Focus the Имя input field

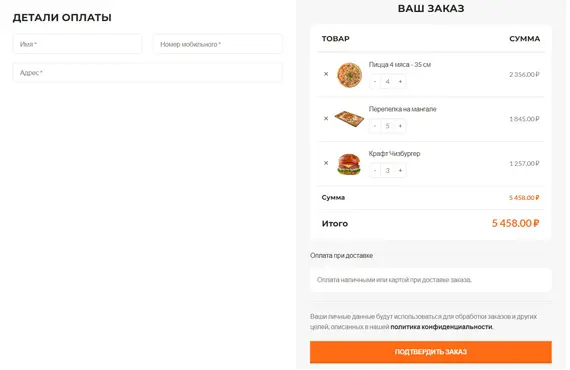coord(77,44)
